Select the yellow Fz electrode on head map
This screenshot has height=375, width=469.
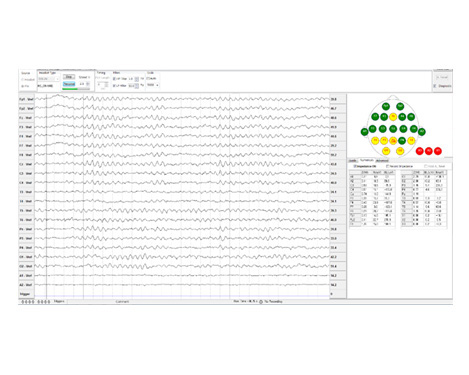click(393, 117)
